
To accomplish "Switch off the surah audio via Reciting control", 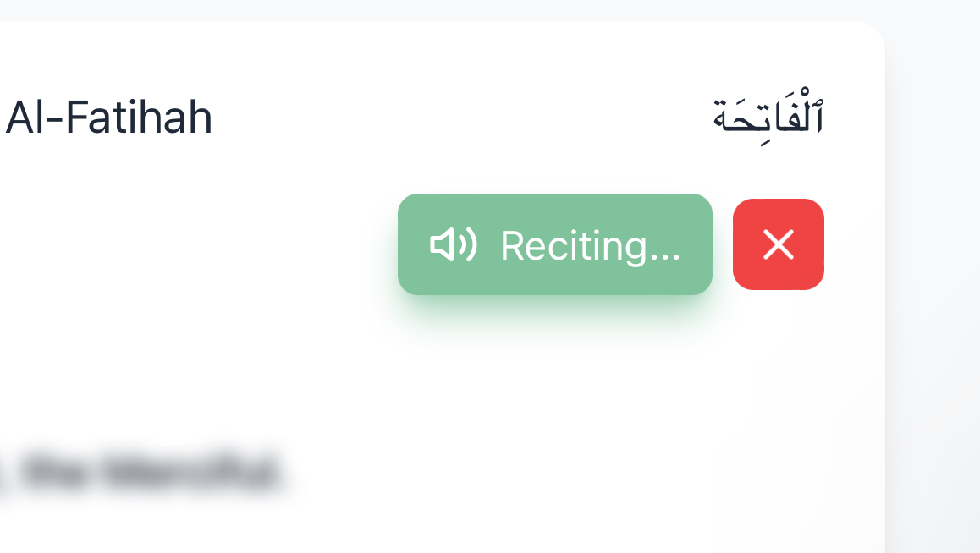I will coord(554,244).
